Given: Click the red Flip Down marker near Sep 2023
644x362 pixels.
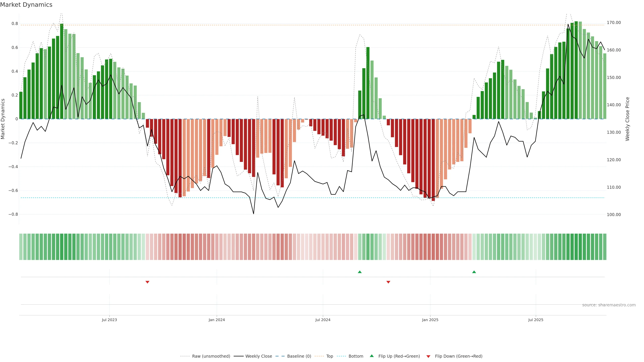Looking at the screenshot, I should 147,282.
